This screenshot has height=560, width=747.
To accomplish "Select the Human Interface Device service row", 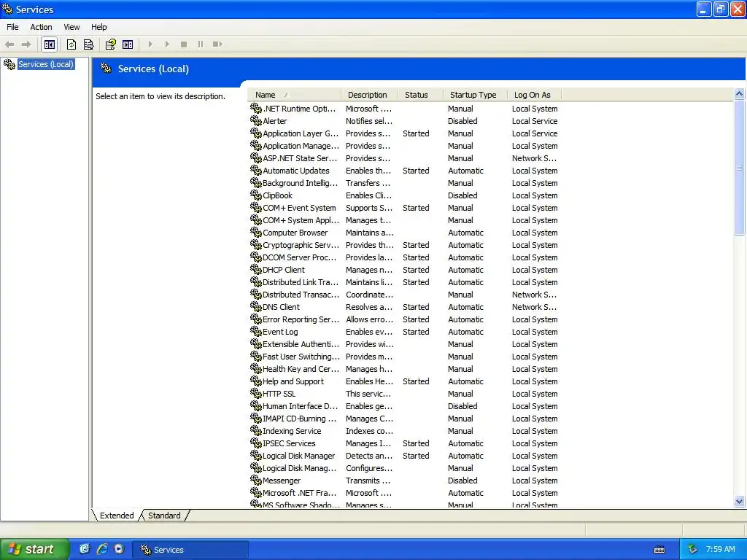I will (404, 405).
